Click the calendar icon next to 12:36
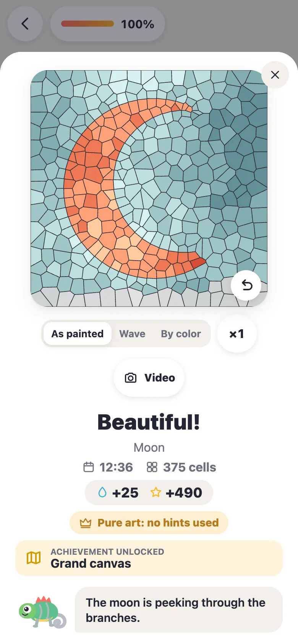Viewport: 298px width, 644px height. pos(89,467)
